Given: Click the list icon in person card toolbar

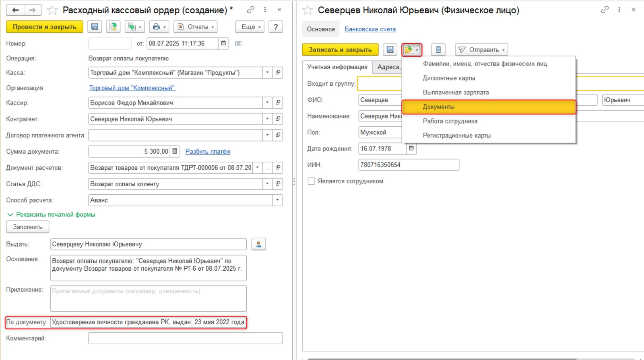Looking at the screenshot, I should tap(438, 50).
